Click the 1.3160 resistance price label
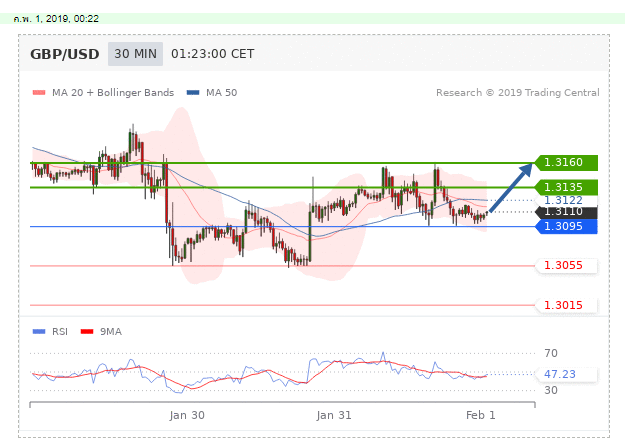 (566, 163)
